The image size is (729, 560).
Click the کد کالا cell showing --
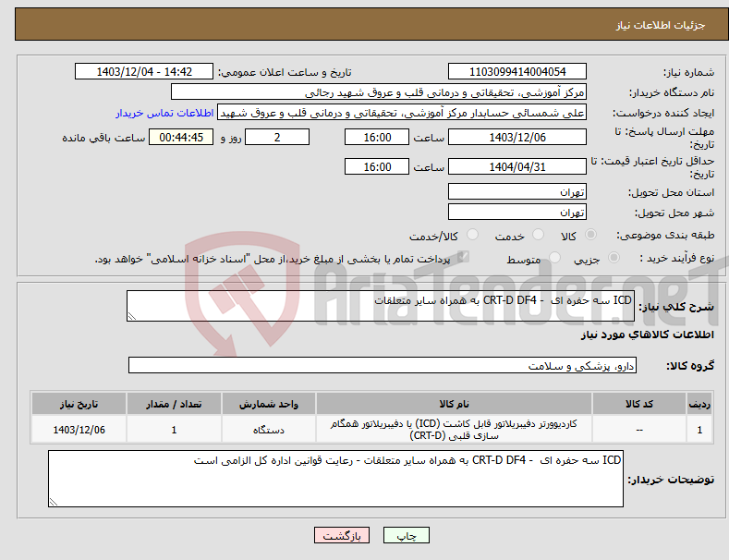[x=638, y=430]
